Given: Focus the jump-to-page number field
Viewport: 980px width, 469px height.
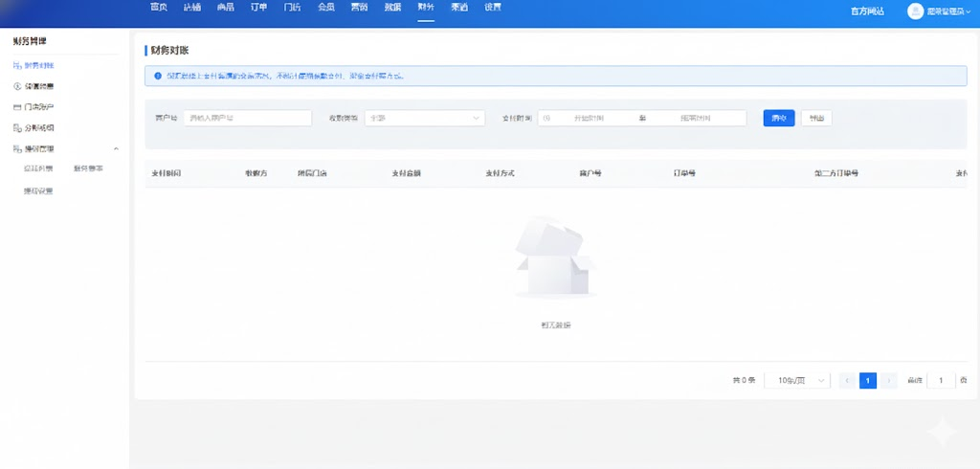Looking at the screenshot, I should click(x=941, y=380).
